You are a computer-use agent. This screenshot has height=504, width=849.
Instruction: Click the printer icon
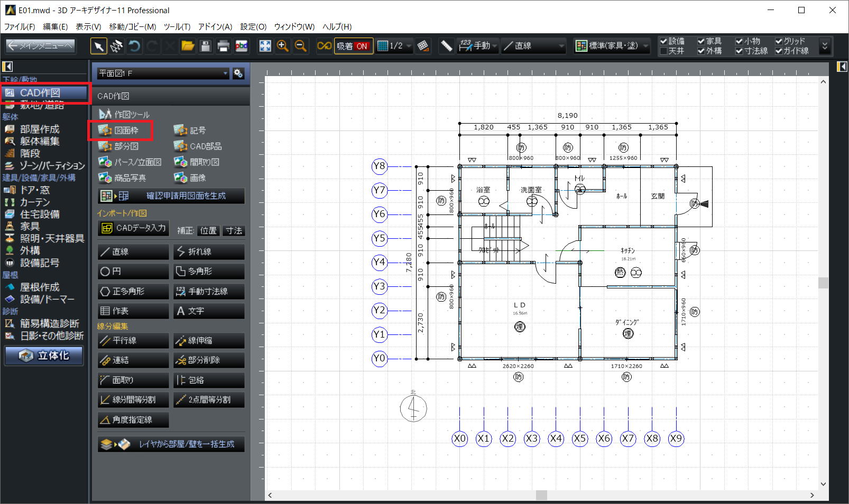(x=223, y=46)
